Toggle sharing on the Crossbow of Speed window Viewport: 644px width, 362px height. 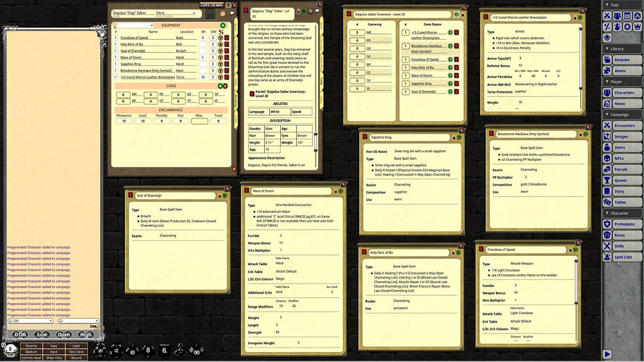point(576,249)
